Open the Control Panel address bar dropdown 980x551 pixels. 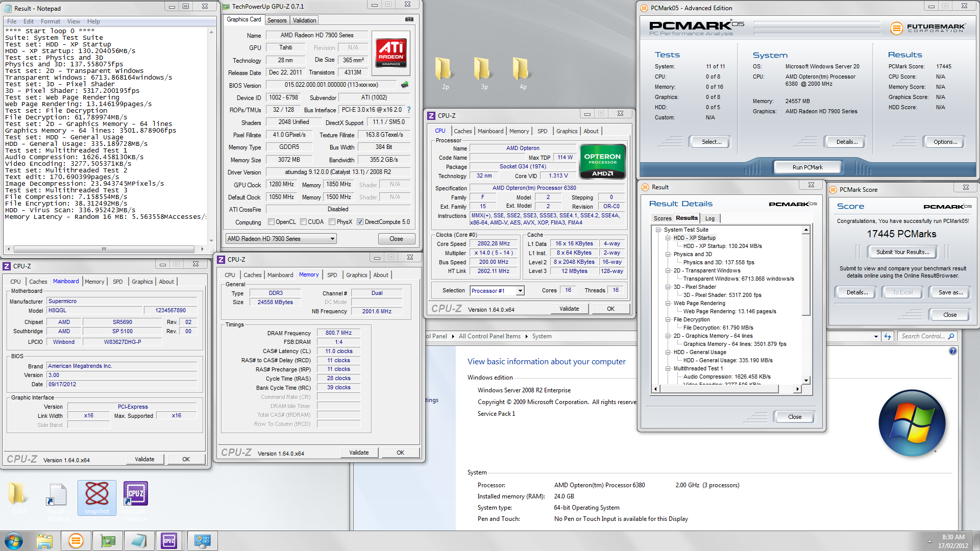click(x=876, y=336)
